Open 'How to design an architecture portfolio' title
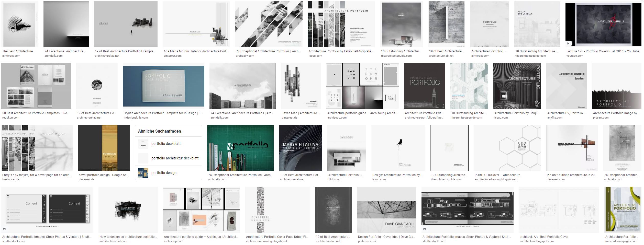The width and height of the screenshot is (644, 245). tap(128, 237)
